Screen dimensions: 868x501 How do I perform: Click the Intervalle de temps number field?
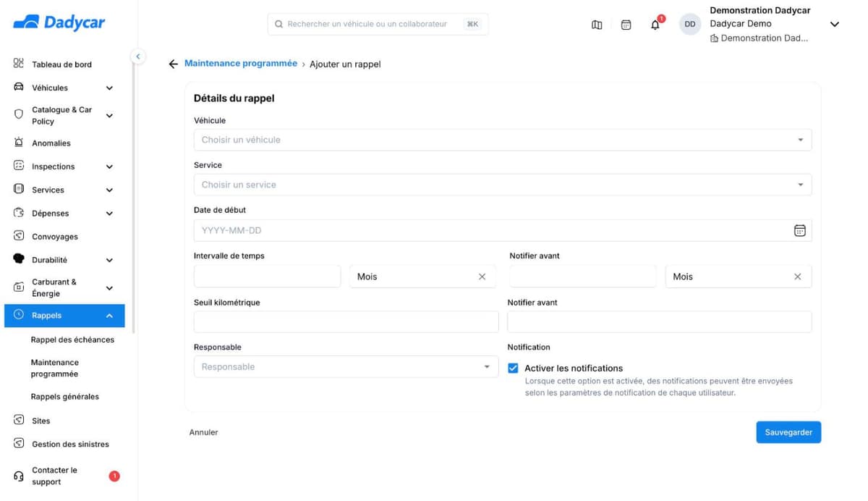pyautogui.click(x=267, y=277)
